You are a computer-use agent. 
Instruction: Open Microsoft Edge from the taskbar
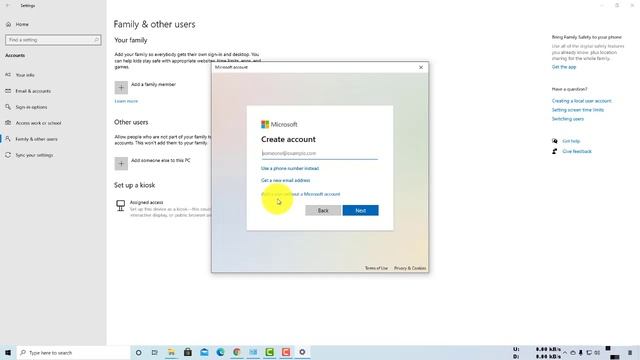220,352
